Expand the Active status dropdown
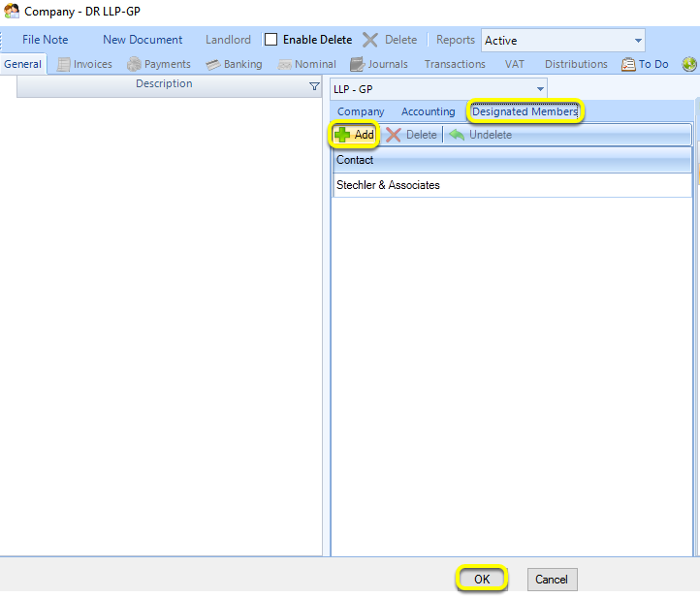 (x=638, y=41)
